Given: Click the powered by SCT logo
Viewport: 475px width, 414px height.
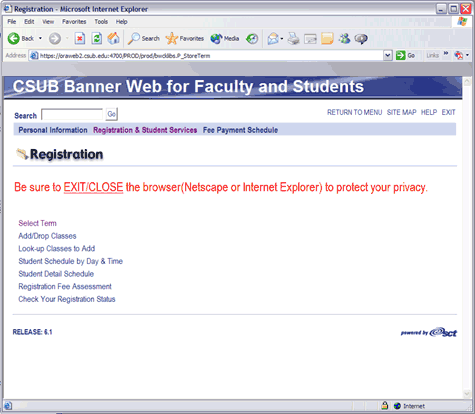Looking at the screenshot, I should click(x=429, y=332).
